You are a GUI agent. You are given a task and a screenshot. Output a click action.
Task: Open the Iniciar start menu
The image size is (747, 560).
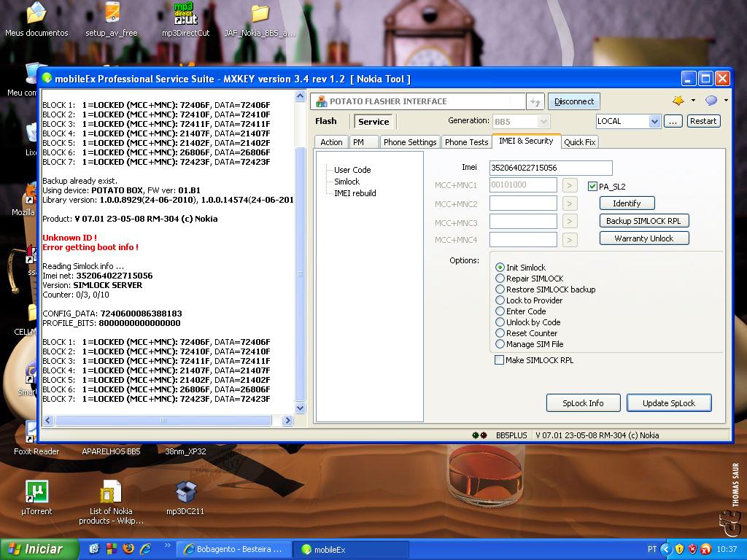39,549
